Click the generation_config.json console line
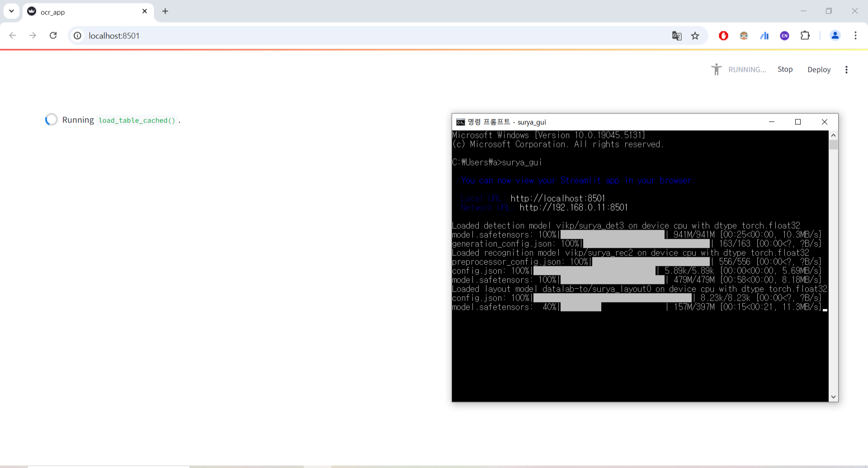 (637, 244)
